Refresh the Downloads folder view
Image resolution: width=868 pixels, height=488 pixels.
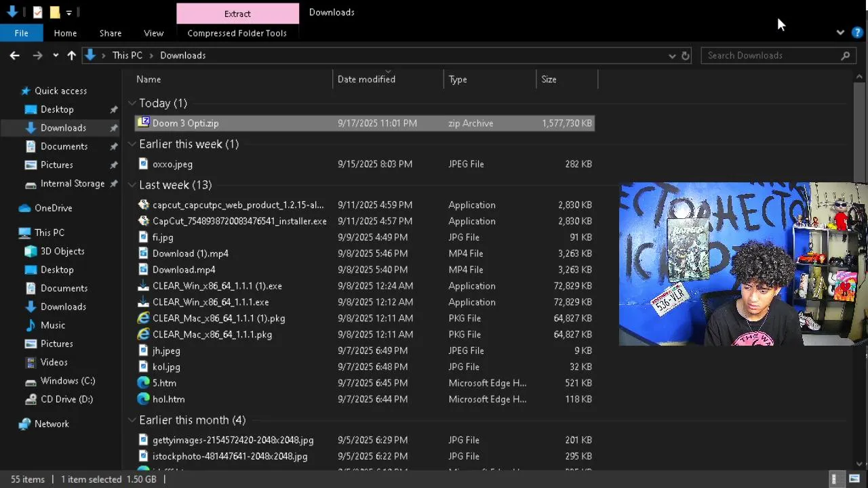click(686, 56)
